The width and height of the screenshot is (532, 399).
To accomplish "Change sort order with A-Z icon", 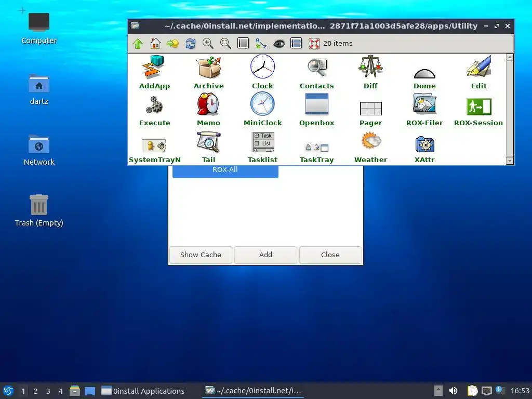I will pos(261,44).
